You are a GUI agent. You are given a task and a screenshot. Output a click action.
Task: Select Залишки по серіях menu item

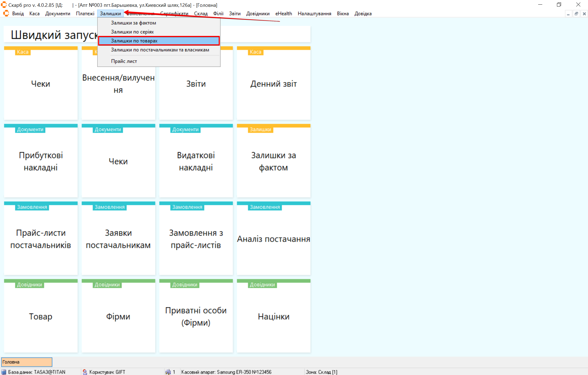click(x=132, y=32)
